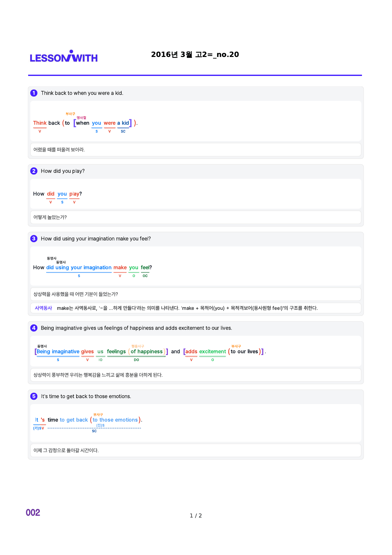Click the word 'make' in sentence three
The image size is (392, 555).
[120, 268]
